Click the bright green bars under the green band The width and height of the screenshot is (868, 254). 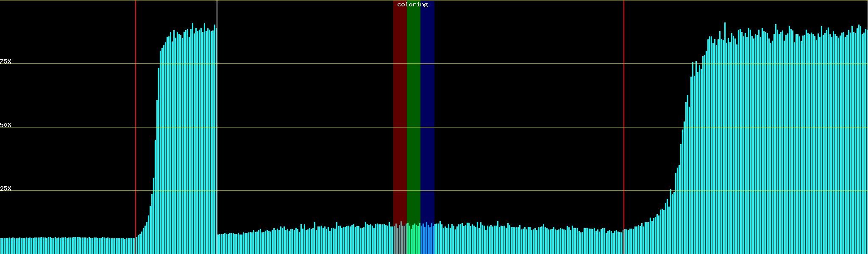[413, 240]
